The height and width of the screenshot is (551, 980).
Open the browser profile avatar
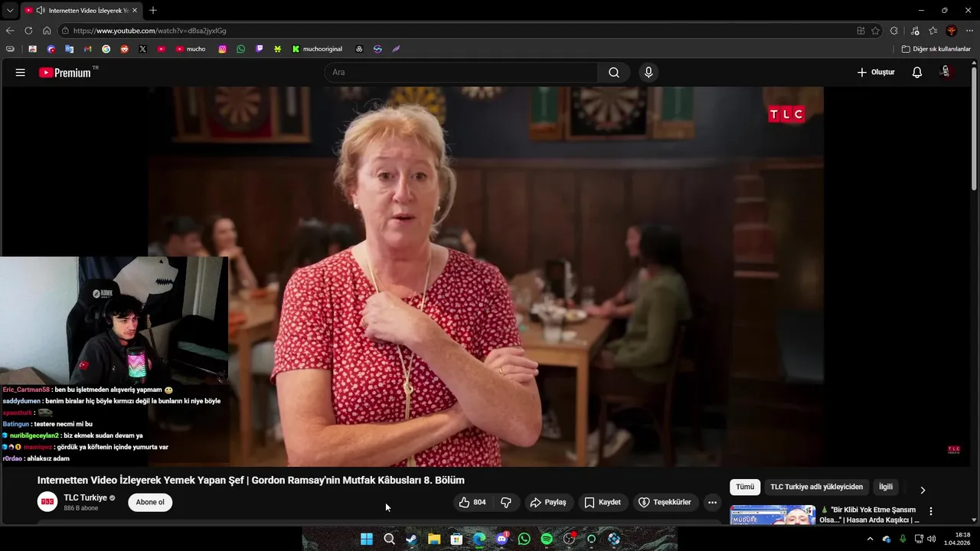952,31
